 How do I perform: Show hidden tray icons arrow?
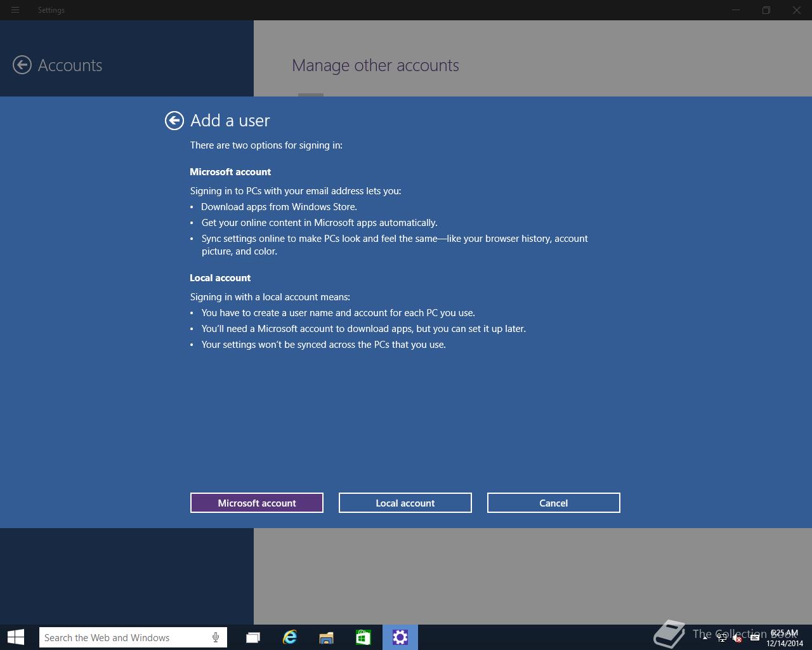[x=705, y=638]
